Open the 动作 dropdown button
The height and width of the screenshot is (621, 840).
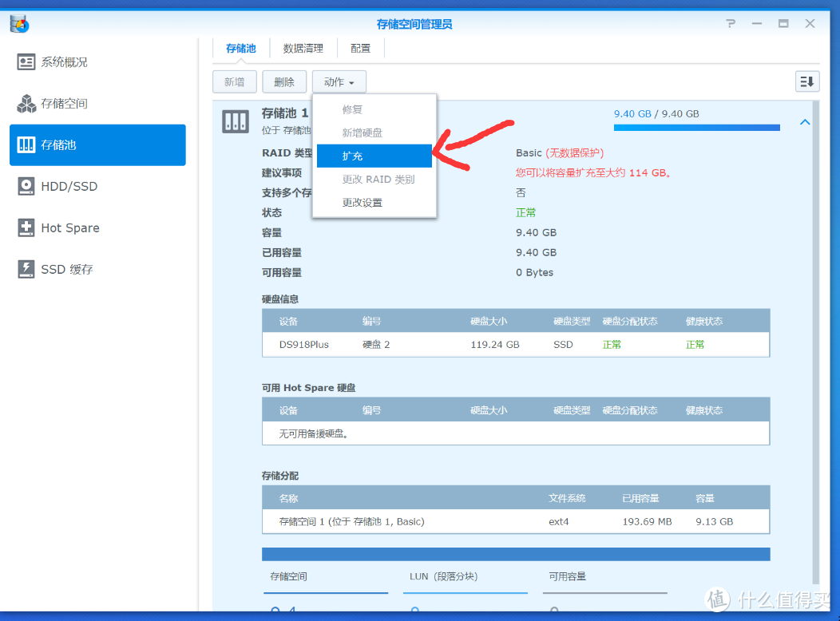339,82
